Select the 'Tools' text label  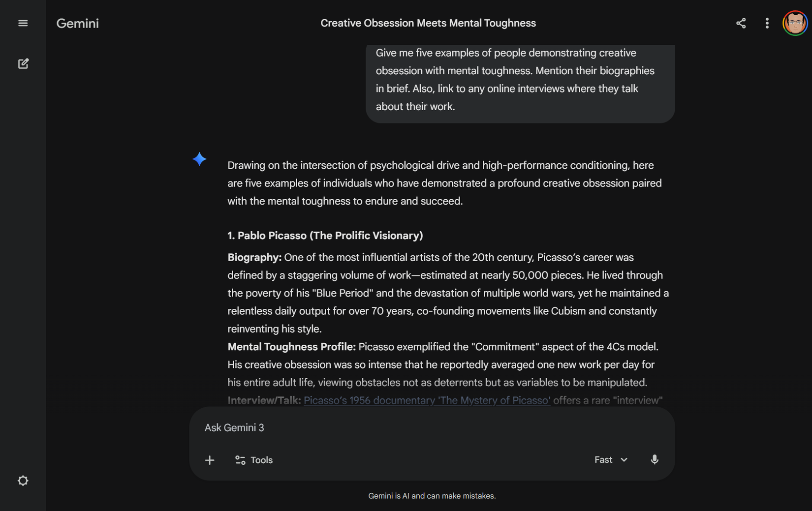coord(262,460)
